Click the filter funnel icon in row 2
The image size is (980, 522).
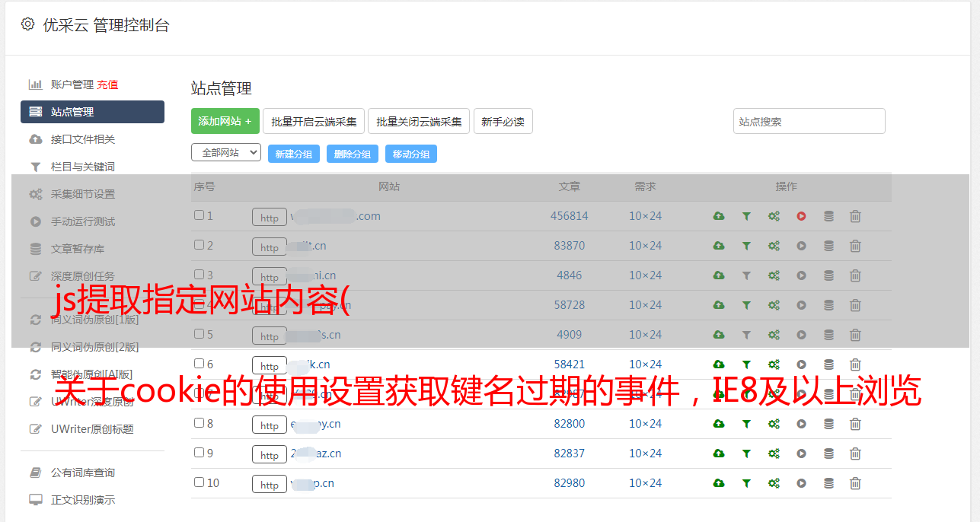(x=746, y=246)
